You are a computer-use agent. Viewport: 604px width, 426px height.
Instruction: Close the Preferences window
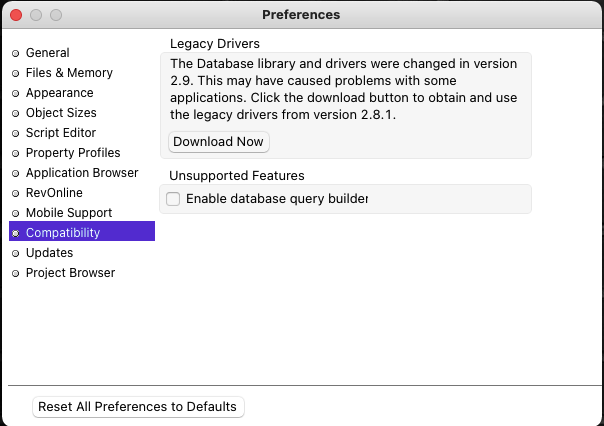pos(16,15)
